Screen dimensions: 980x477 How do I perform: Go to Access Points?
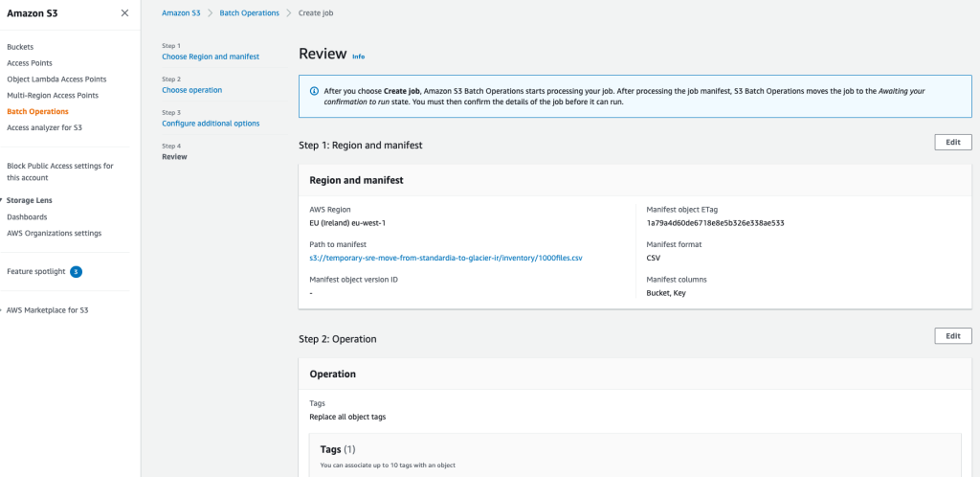point(30,63)
